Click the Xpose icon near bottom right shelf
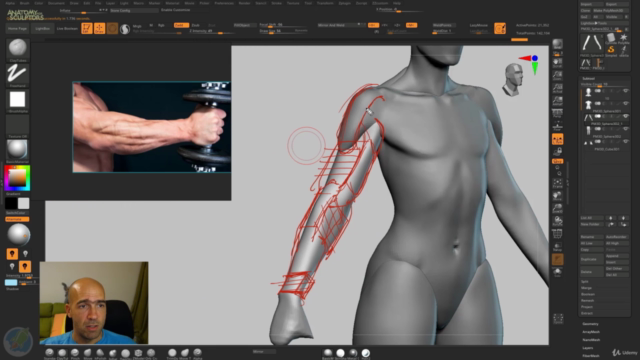The height and width of the screenshot is (360, 640). [x=558, y=318]
